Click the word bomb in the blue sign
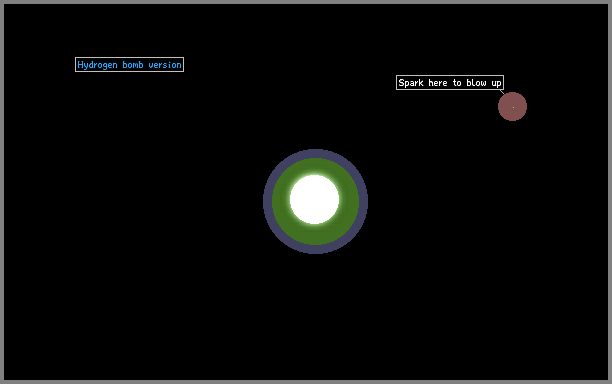The height and width of the screenshot is (384, 612). point(133,65)
